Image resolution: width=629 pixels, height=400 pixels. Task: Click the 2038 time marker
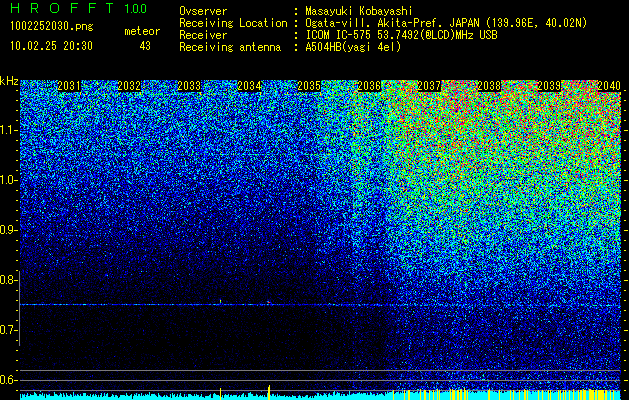(x=489, y=86)
